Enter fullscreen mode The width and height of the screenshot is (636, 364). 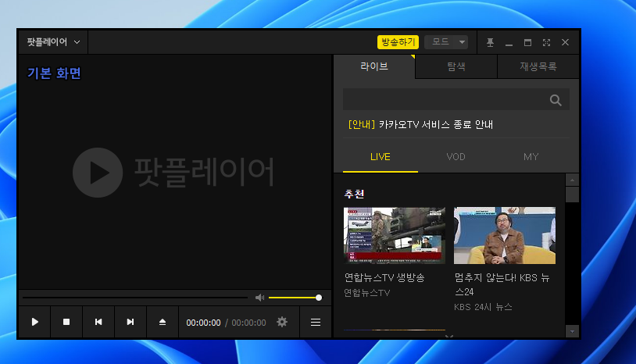point(546,42)
